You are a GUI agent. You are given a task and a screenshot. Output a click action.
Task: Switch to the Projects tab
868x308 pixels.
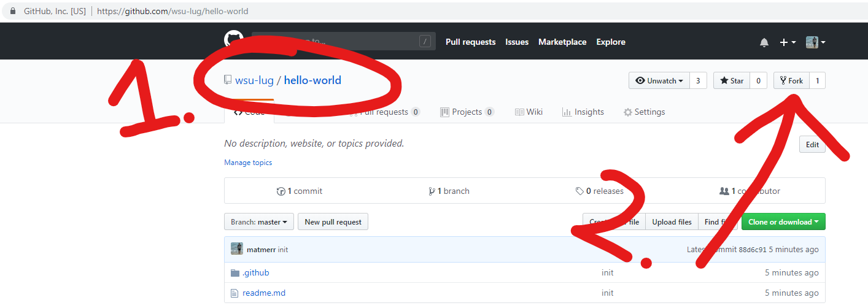pos(467,112)
